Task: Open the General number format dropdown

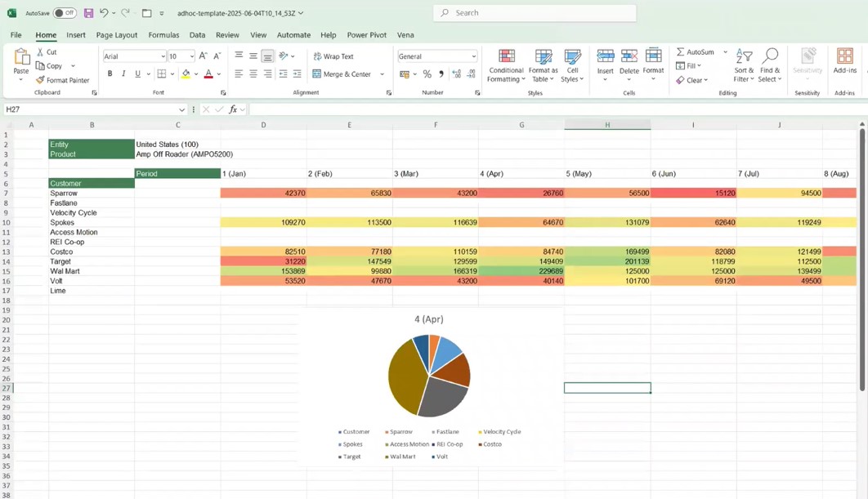Action: click(x=473, y=56)
